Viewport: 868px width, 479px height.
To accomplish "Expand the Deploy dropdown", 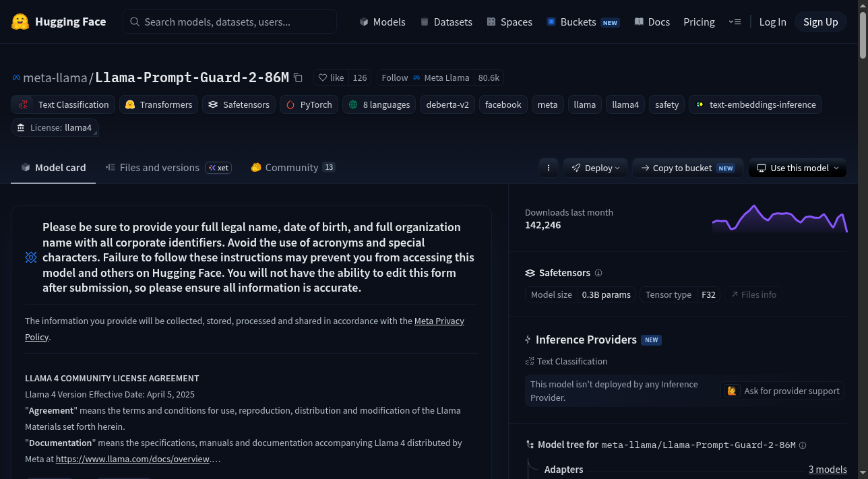I will click(596, 168).
